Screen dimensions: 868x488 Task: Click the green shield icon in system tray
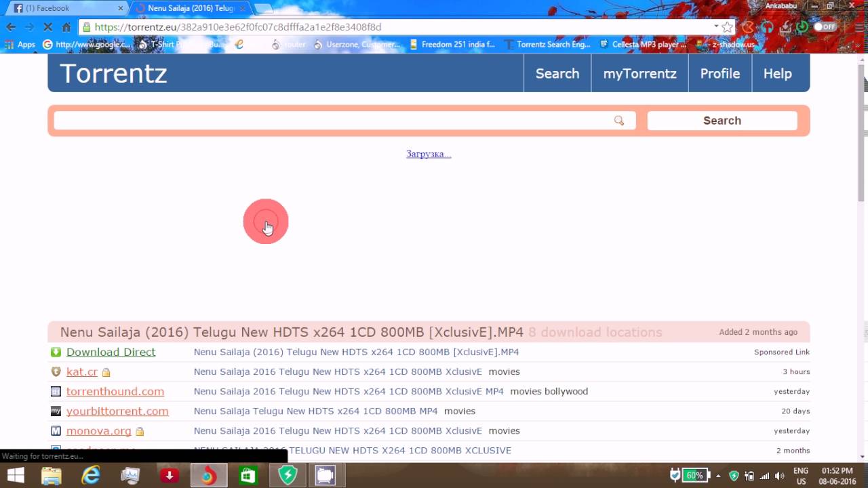point(734,476)
